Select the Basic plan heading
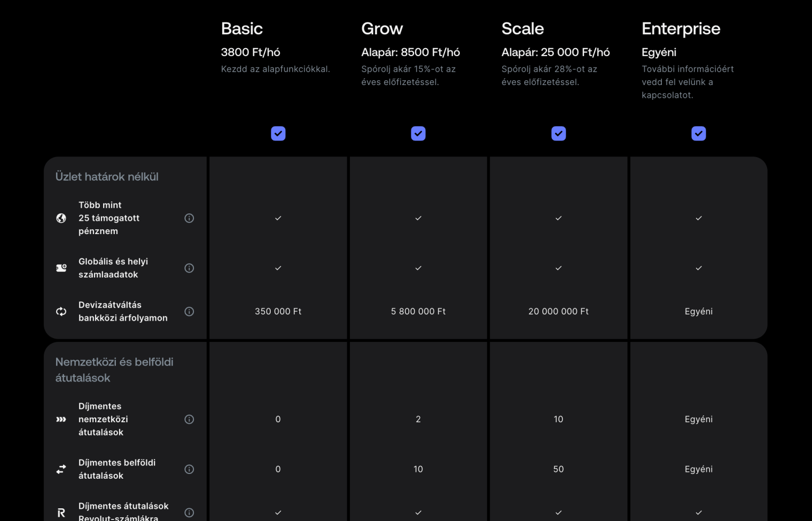Screen dimensions: 812x521 [x=242, y=29]
